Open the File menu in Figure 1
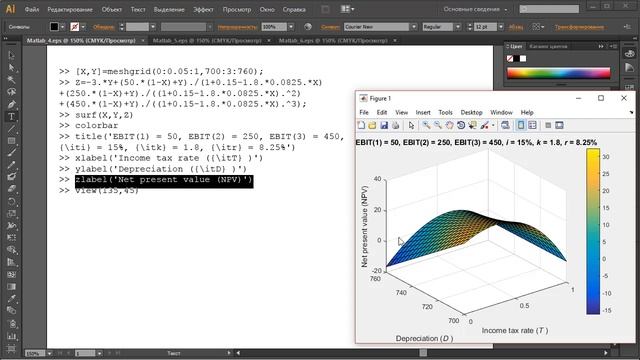This screenshot has height=360, width=640. point(364,112)
